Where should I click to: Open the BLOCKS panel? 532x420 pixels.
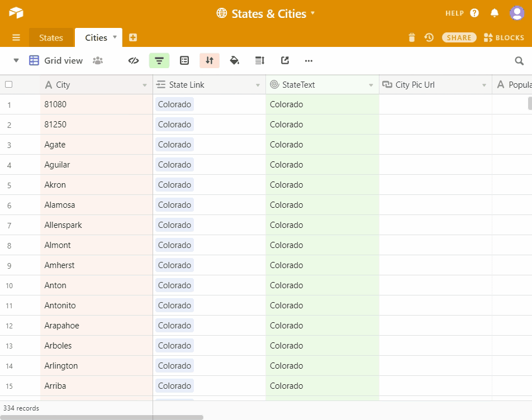point(503,37)
